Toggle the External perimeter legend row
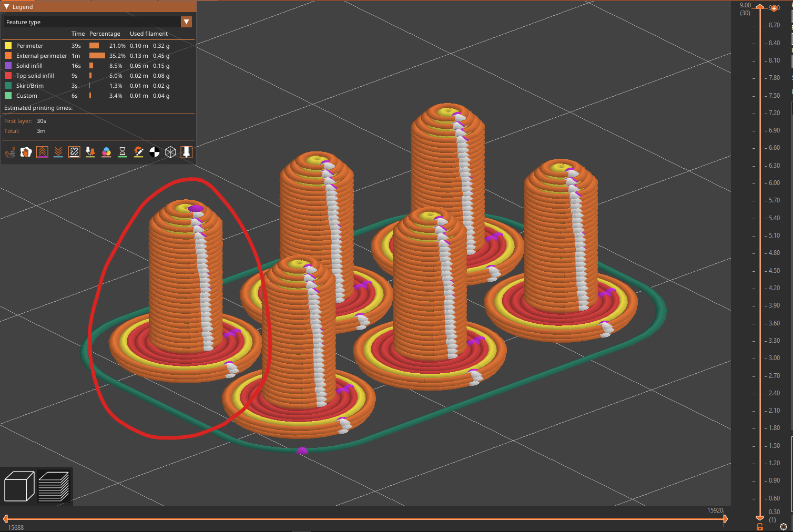The width and height of the screenshot is (793, 532). [98, 56]
